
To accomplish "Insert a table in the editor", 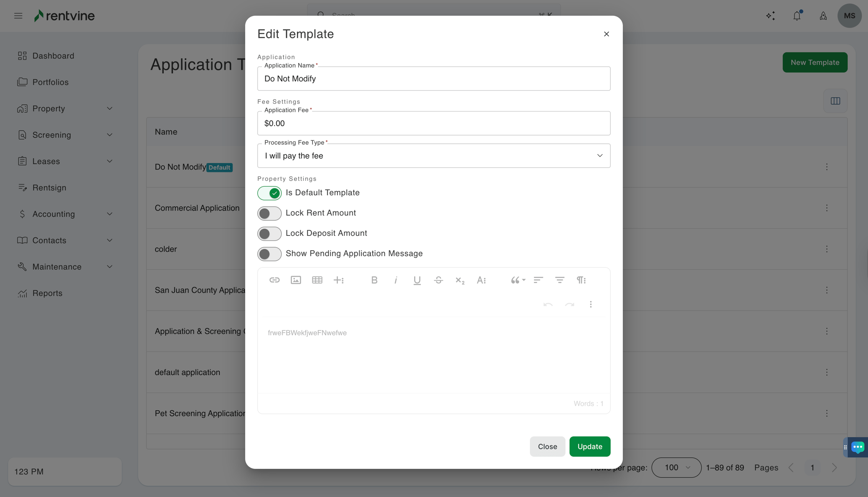I will (318, 280).
